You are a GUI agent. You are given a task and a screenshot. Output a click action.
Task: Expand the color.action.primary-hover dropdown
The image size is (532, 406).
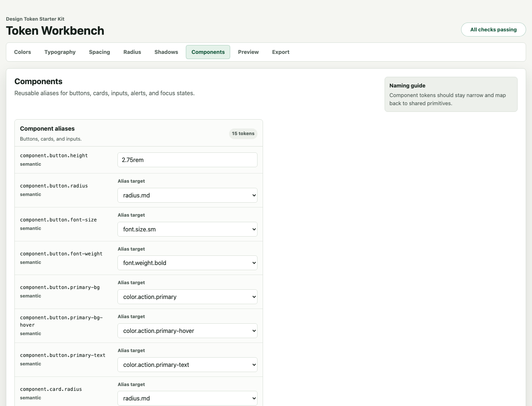pyautogui.click(x=187, y=331)
